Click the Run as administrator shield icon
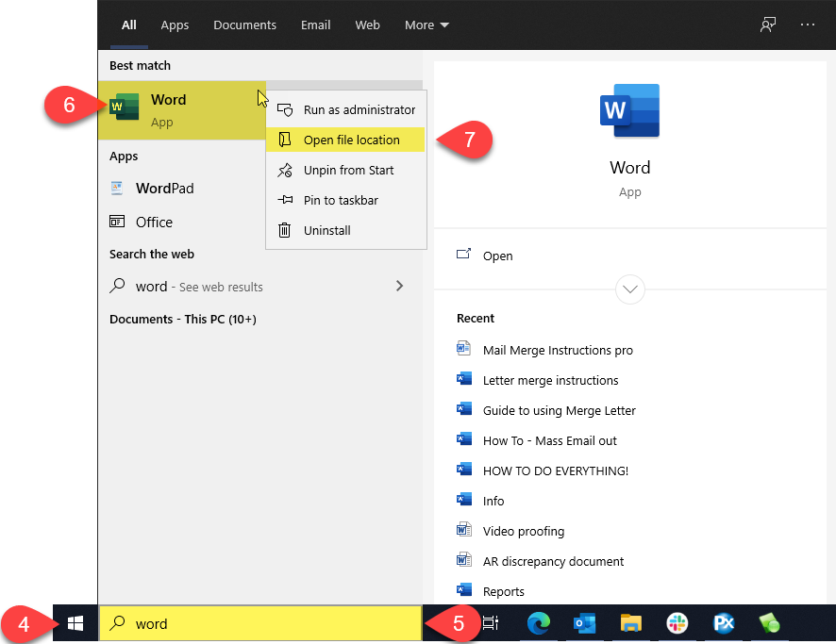This screenshot has width=836, height=644. (285, 109)
